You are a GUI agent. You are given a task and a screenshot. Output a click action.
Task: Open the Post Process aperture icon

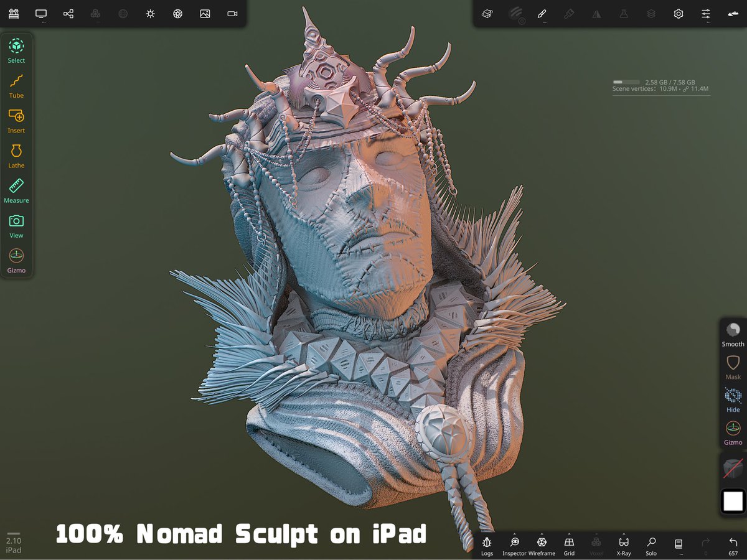[x=177, y=14]
